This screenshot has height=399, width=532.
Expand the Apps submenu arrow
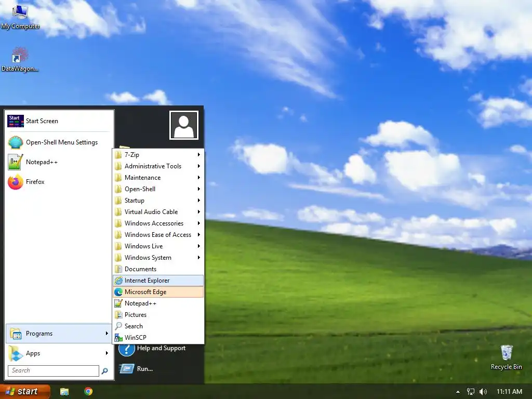point(107,353)
